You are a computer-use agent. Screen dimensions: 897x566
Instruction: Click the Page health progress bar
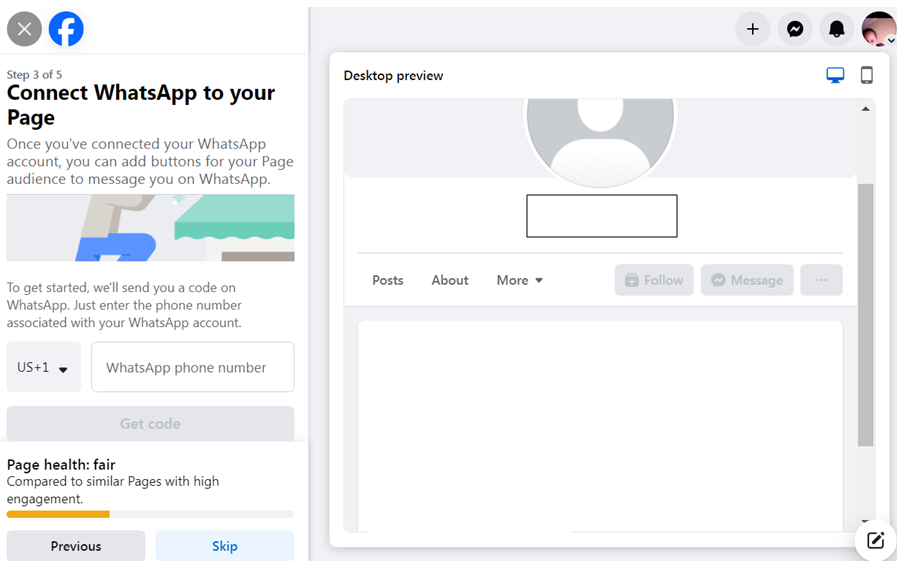click(150, 514)
